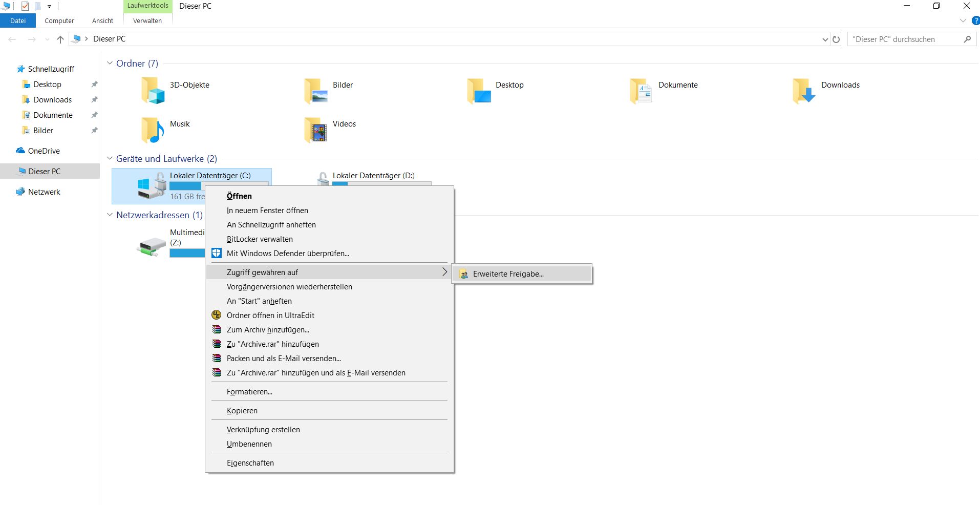
Task: Open the Musik folder icon
Action: [x=153, y=130]
